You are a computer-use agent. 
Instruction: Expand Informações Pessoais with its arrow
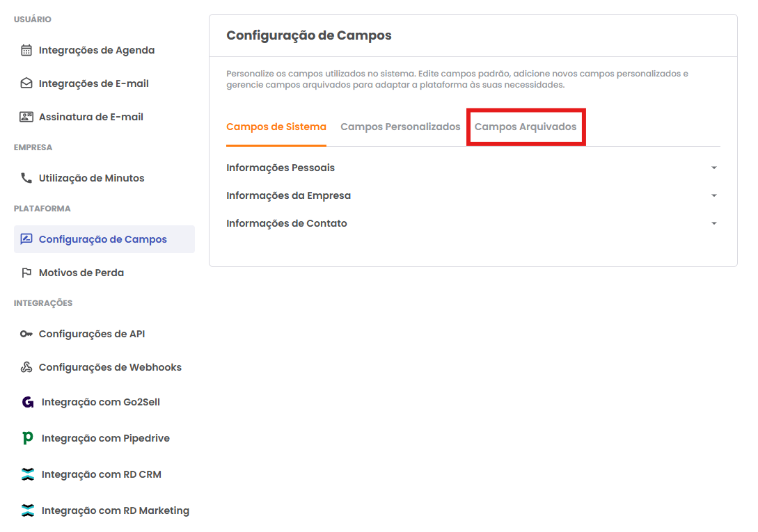pyautogui.click(x=713, y=168)
